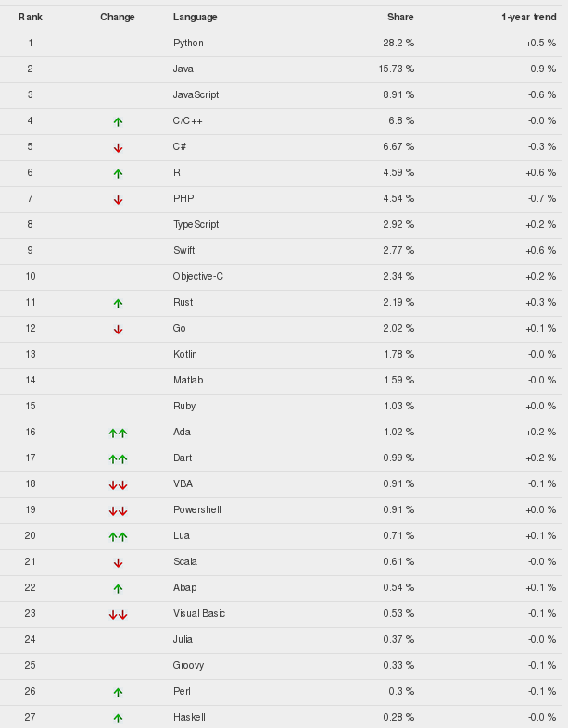This screenshot has width=568, height=728.
Task: Click Java's 15.73 % share value
Action: point(397,69)
